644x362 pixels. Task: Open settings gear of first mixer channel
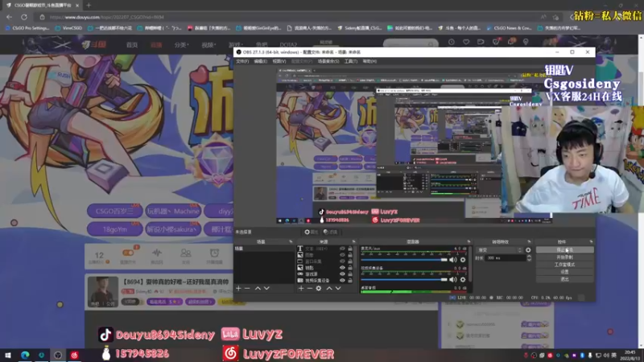click(x=463, y=259)
